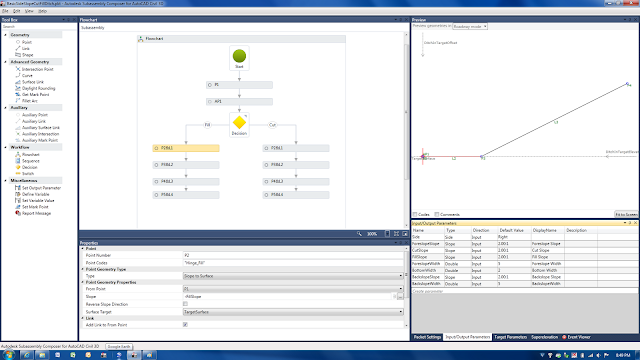Collapse the Advanced Geometry section

pyautogui.click(x=6, y=62)
